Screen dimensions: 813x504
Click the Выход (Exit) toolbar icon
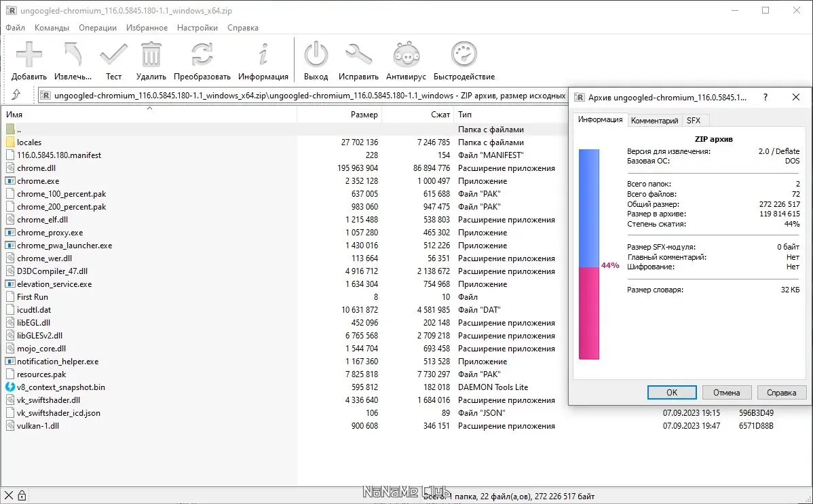pyautogui.click(x=316, y=58)
